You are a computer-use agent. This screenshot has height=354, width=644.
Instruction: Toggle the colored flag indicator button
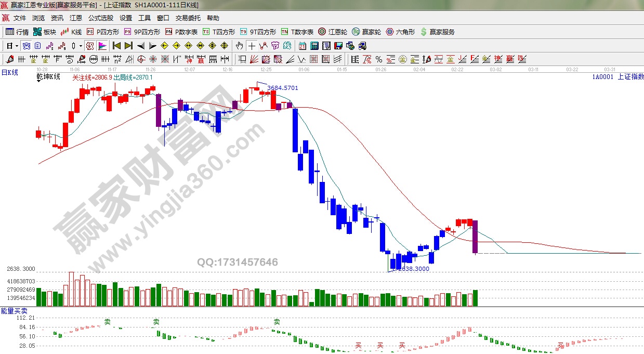(102, 46)
